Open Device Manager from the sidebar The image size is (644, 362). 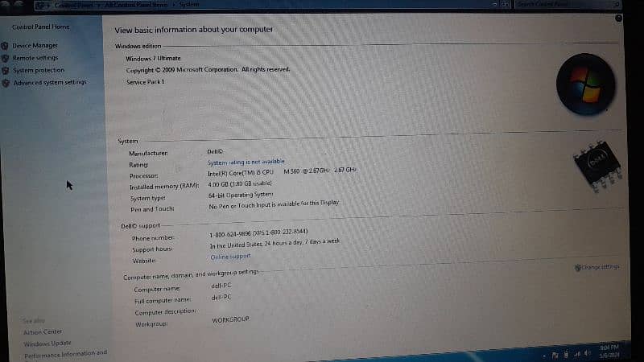[35, 45]
